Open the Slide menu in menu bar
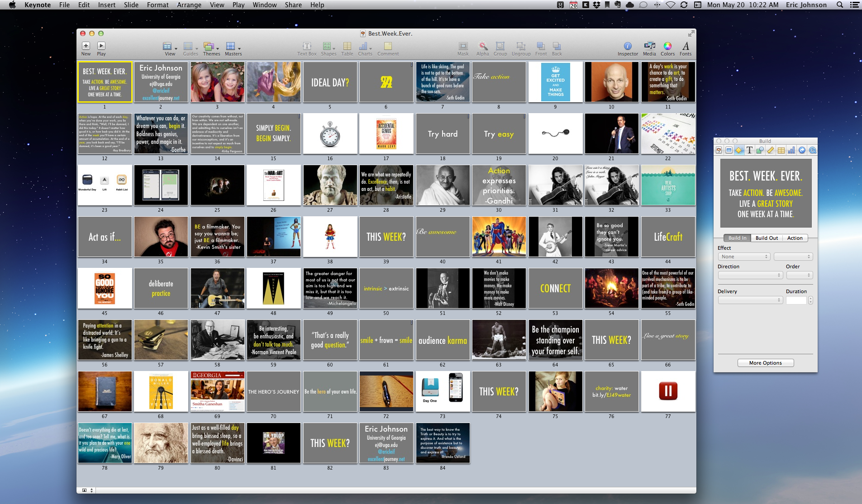 pos(131,5)
